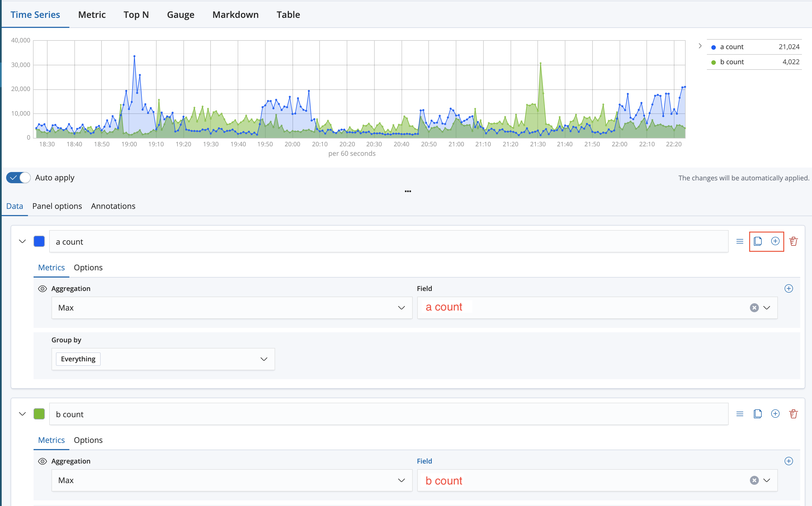
Task: Clear the 'b count' field selection
Action: click(754, 481)
